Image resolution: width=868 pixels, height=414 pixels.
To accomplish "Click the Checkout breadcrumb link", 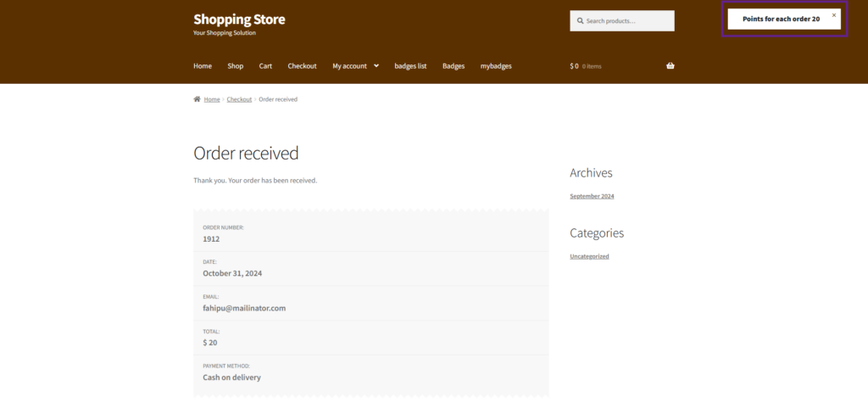I will 239,99.
